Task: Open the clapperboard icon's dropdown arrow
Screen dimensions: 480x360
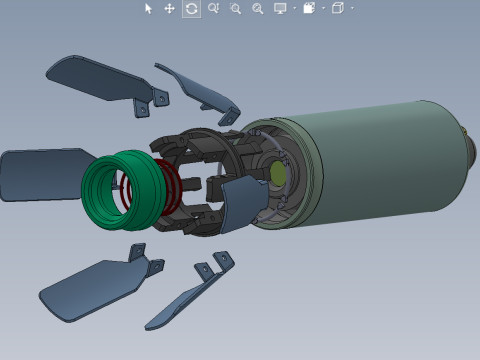Action: [x=324, y=8]
